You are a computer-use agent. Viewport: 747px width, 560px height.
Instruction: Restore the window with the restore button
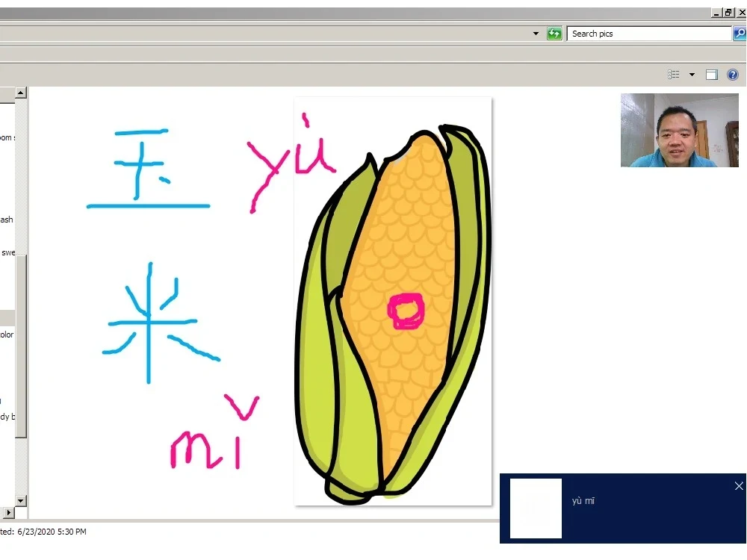point(728,13)
